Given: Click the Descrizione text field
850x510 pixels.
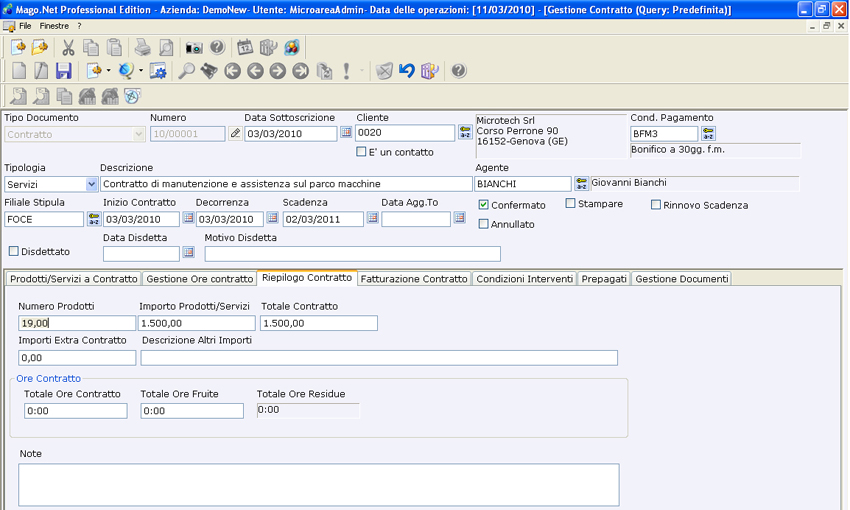Looking at the screenshot, I should (x=286, y=184).
